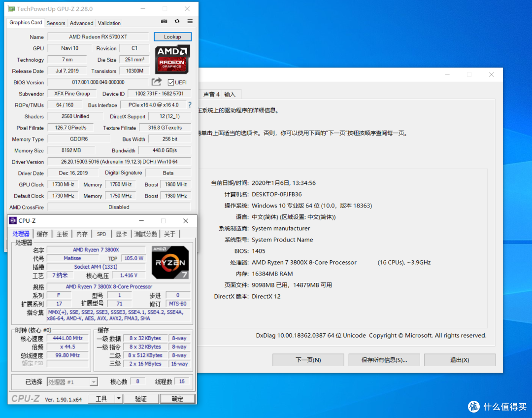Click the core speed 4441.00 MHz value
This screenshot has height=418, width=532.
pos(67,338)
